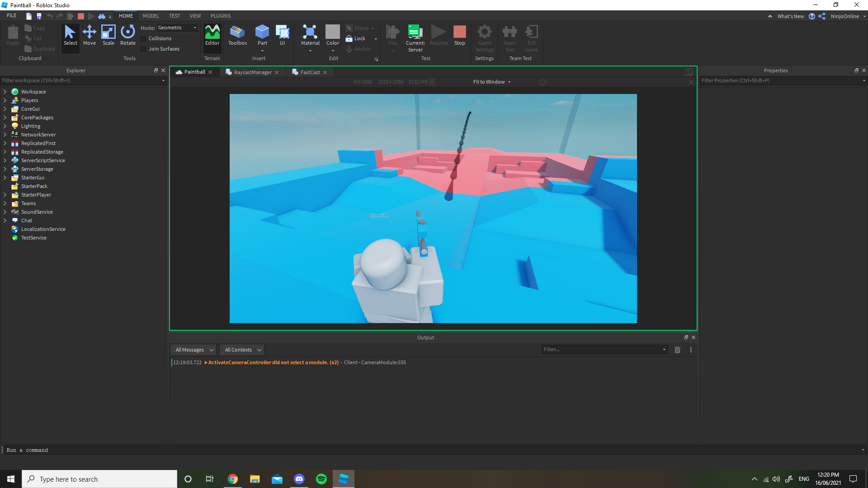
Task: Open the Mode Geometric dropdown
Action: [178, 28]
